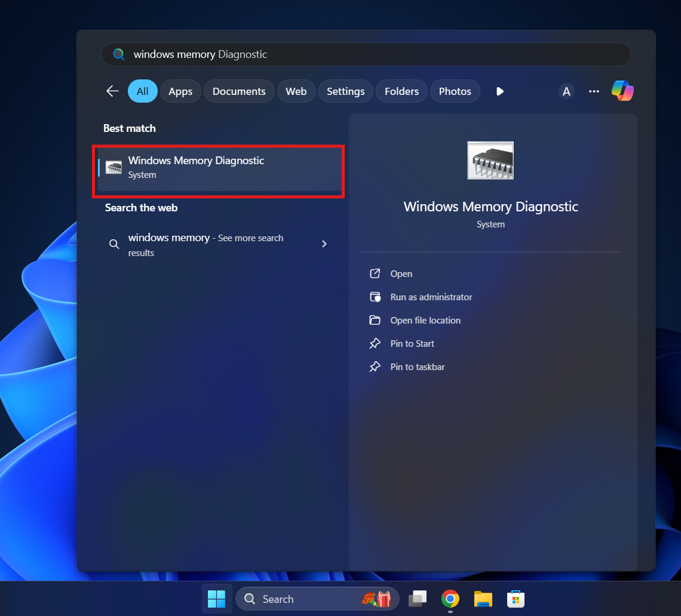Open the ellipsis options menu
Viewport: 681px width, 616px height.
click(594, 91)
